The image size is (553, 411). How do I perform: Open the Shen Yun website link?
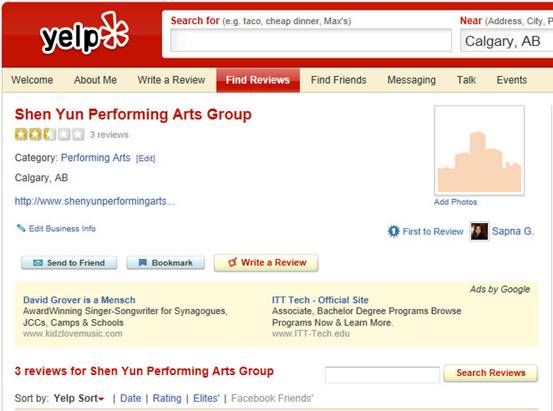(95, 201)
